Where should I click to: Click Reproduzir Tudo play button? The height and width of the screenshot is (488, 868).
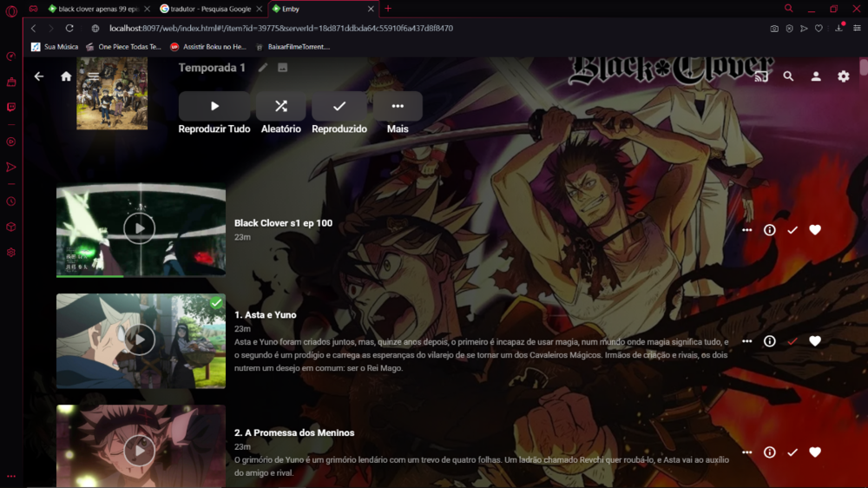tap(214, 106)
